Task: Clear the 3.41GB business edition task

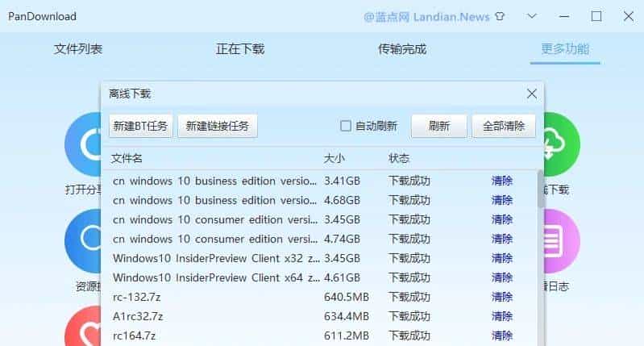Action: (502, 181)
